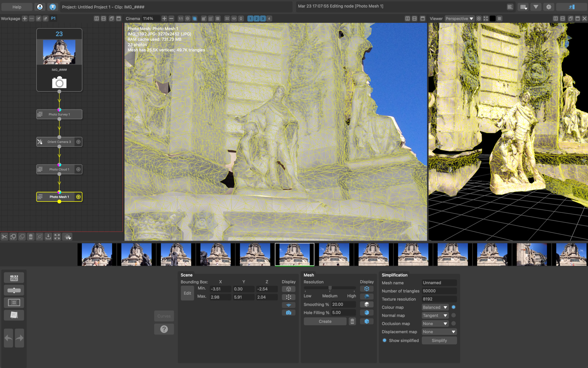Viewport: 588px width, 368px height.
Task: Open the Normal map Tangent dropdown
Action: (435, 315)
